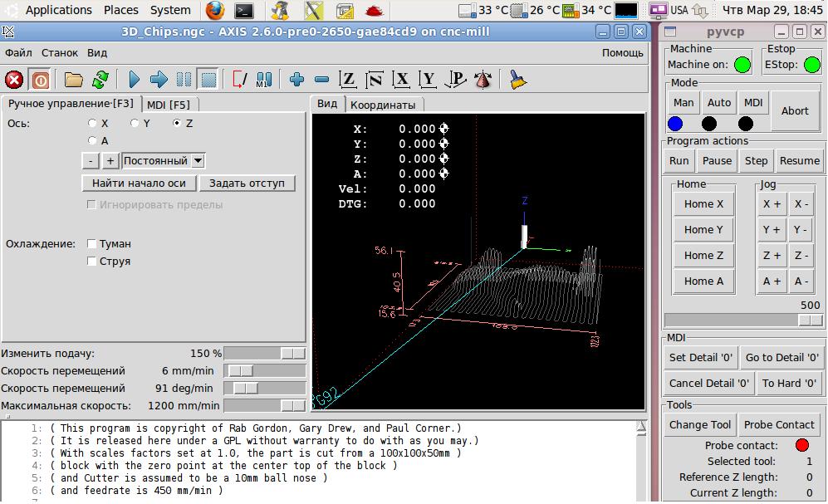The image size is (828, 504).
Task: Select the Z axis radio button
Action: [x=177, y=123]
